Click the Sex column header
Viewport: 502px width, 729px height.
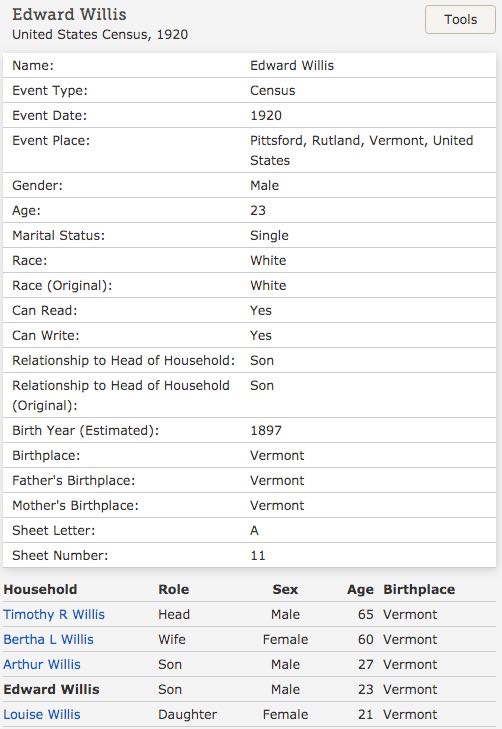pos(285,590)
